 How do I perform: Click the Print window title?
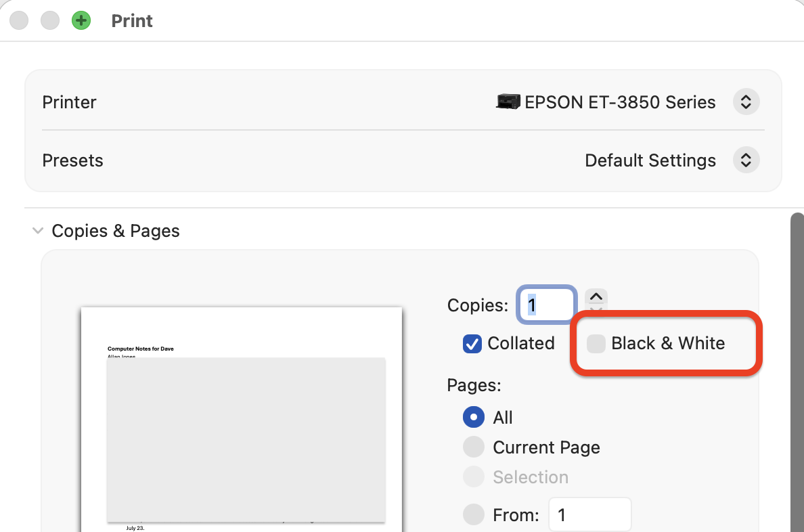(x=132, y=20)
